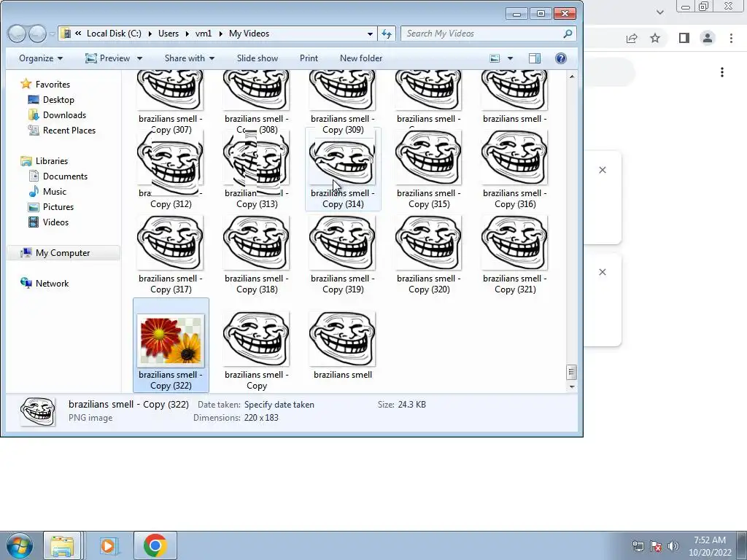
Task: Open the Explorer help button
Action: pyautogui.click(x=561, y=58)
